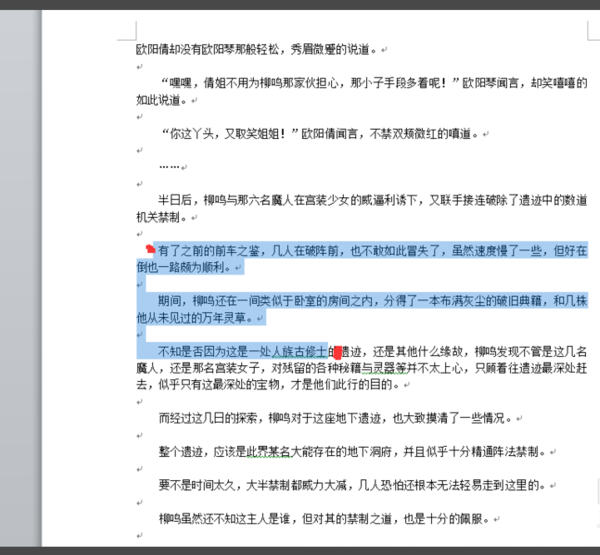Click the highlighted line "他从未见过的万年灵草。"

click(x=197, y=318)
